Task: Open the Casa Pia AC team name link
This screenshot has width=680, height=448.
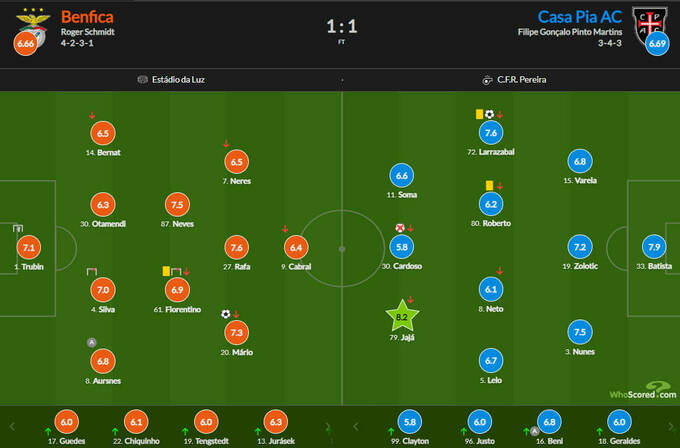Action: tap(580, 17)
